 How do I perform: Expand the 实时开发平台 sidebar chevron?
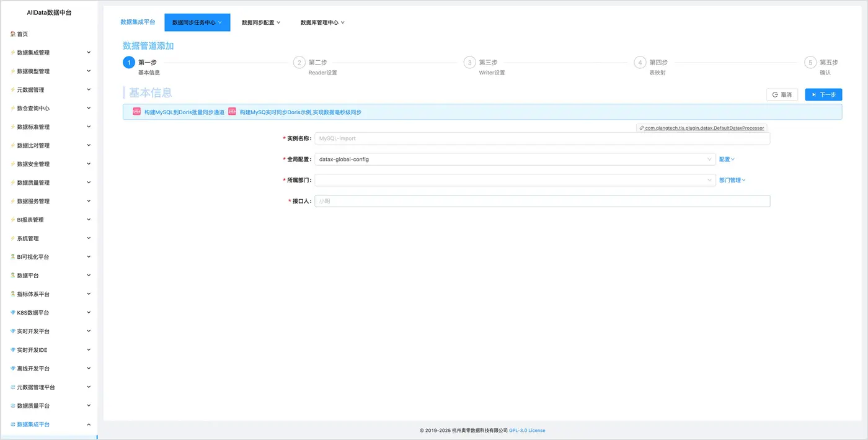point(89,331)
